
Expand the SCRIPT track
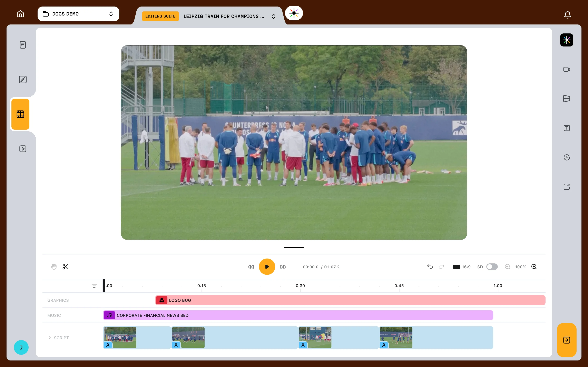click(x=50, y=338)
